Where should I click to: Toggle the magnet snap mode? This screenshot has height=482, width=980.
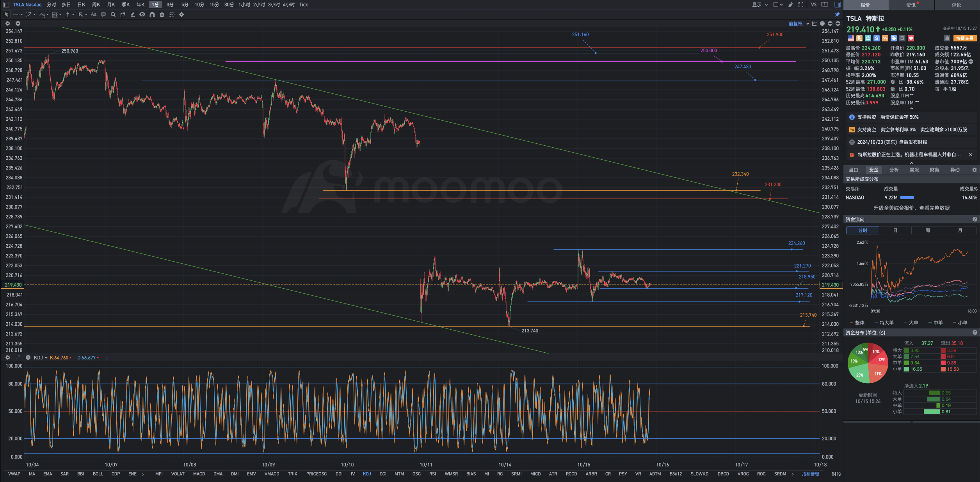coord(152,14)
